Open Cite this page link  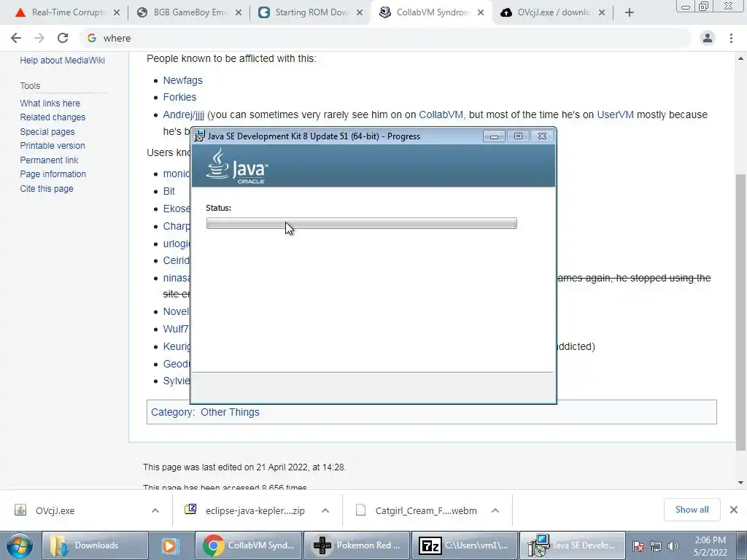[47, 189]
